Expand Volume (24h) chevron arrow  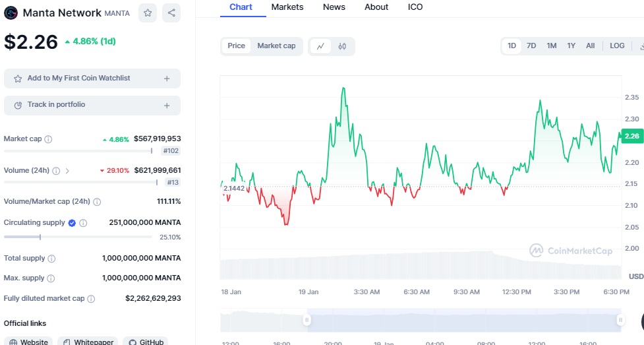point(67,171)
